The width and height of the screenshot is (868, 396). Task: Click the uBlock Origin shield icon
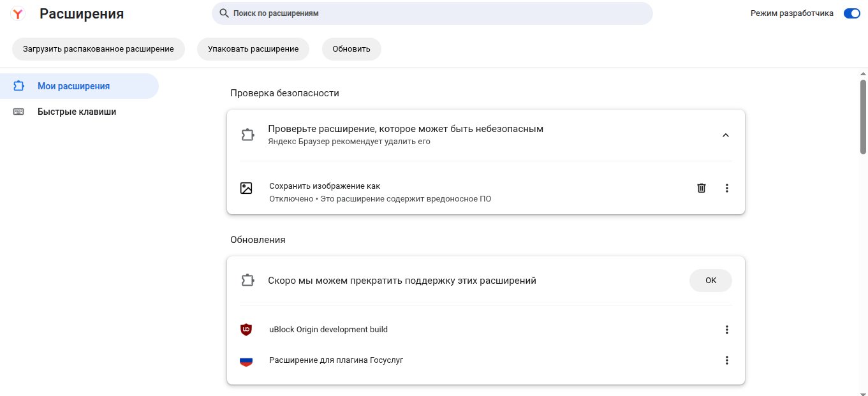[246, 330]
